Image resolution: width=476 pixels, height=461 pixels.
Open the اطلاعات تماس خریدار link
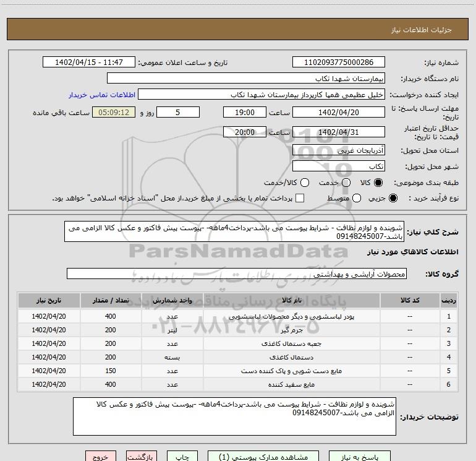tap(102, 95)
